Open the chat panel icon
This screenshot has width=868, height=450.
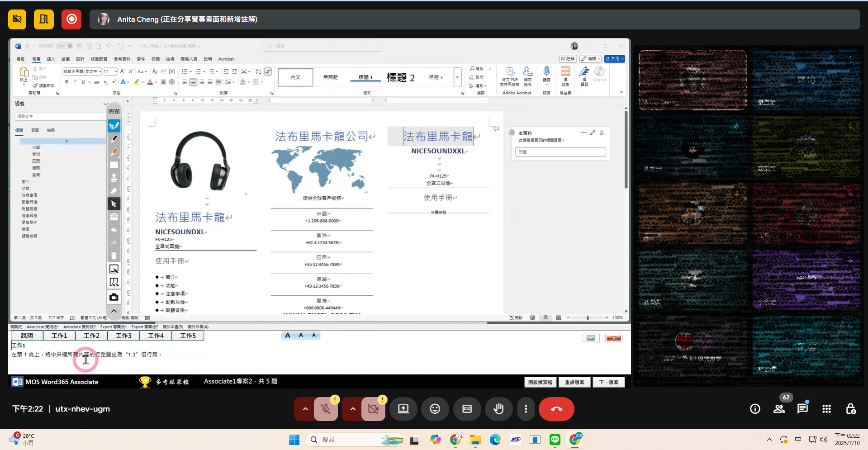point(802,409)
